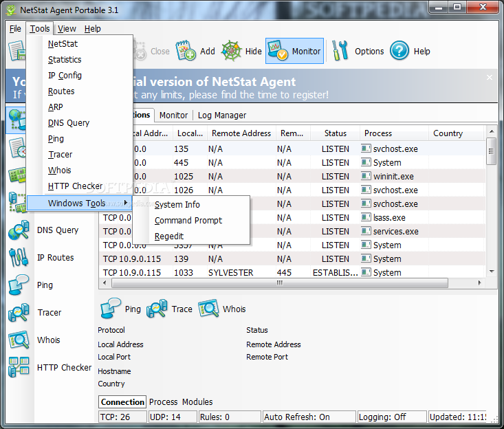
Task: Select the SYLVESTER connection row
Action: click(x=292, y=272)
